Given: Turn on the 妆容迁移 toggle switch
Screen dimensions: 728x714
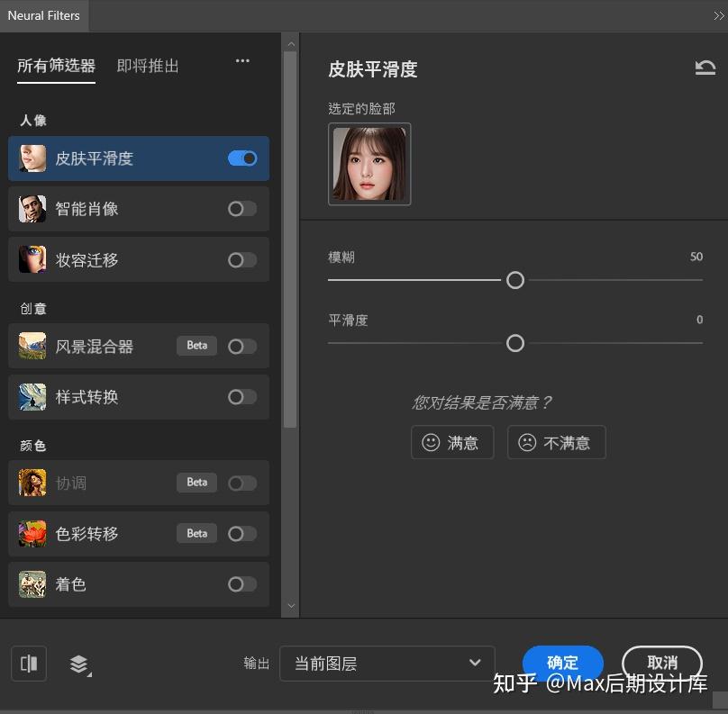Looking at the screenshot, I should pos(241,259).
